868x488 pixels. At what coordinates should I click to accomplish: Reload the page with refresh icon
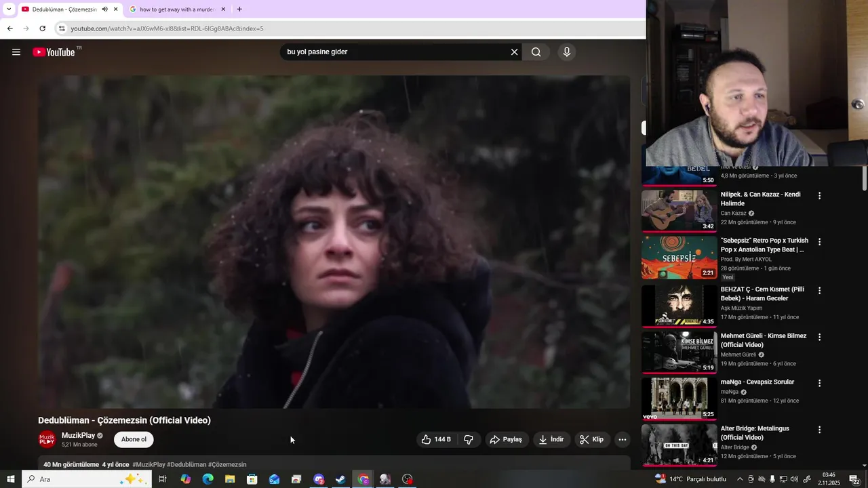tap(42, 28)
